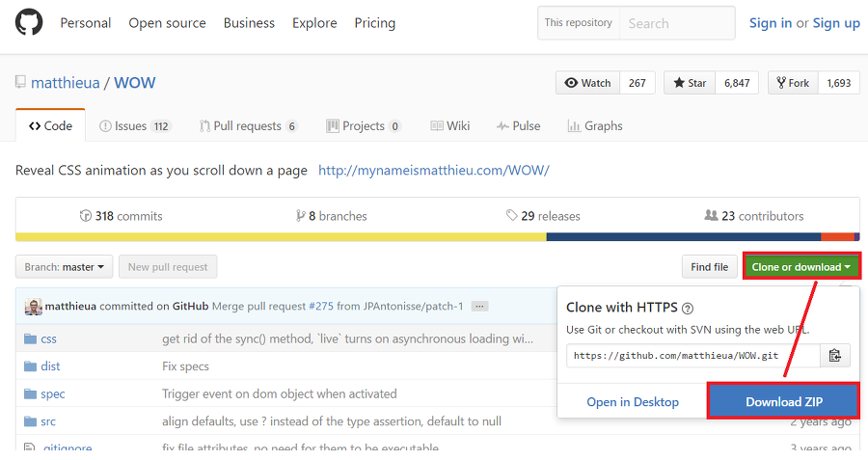Open the 267 watchers count
The height and width of the screenshot is (460, 868).
(637, 83)
